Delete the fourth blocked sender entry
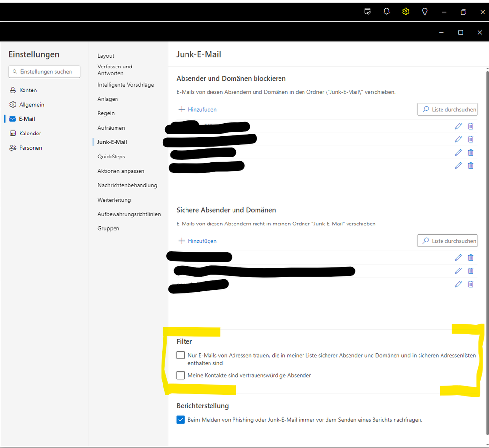The image size is (489, 448). [x=470, y=166]
